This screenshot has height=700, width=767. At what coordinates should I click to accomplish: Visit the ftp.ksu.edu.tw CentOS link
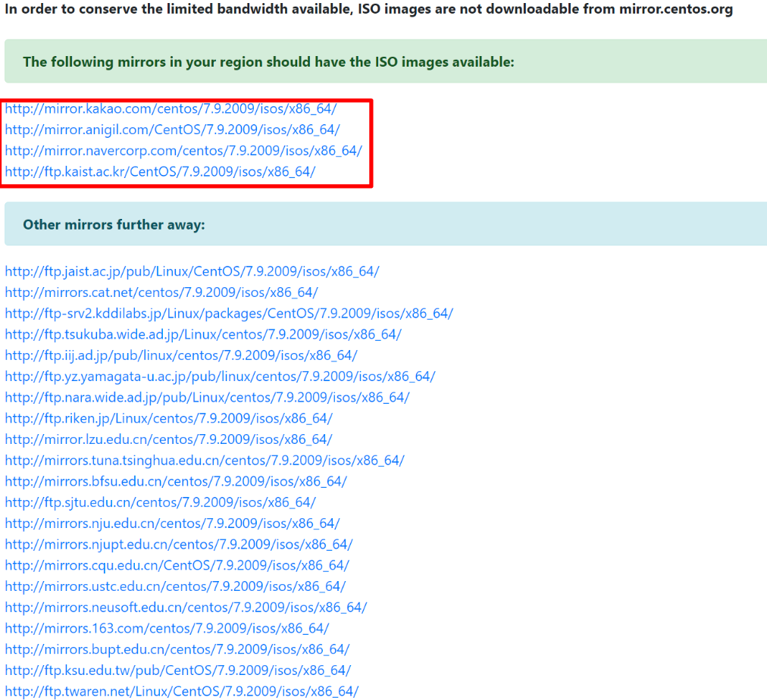178,670
